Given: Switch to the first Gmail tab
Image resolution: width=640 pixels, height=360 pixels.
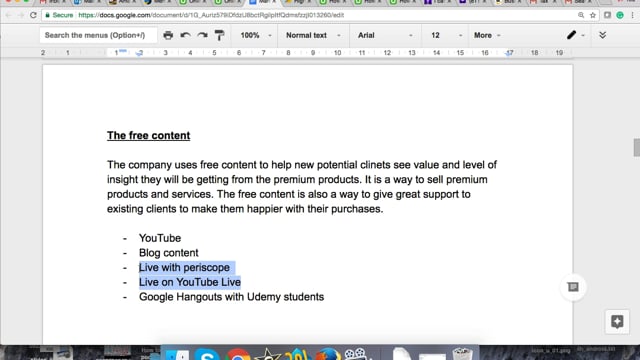Looking at the screenshot, I should [52, 2].
